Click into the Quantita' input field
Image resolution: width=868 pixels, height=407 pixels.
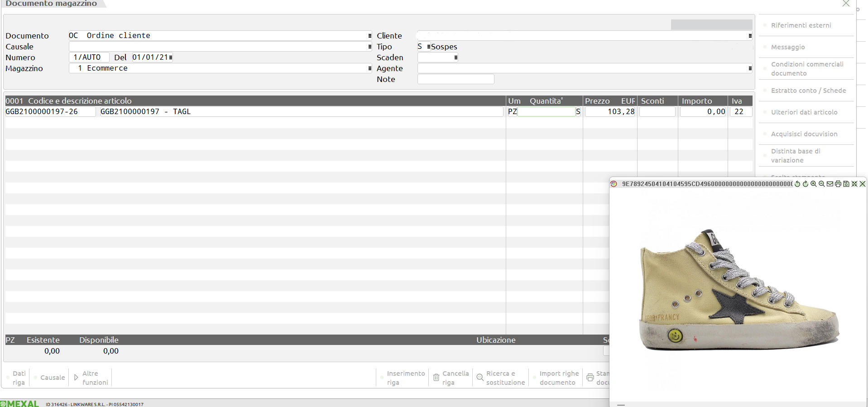[x=546, y=112]
